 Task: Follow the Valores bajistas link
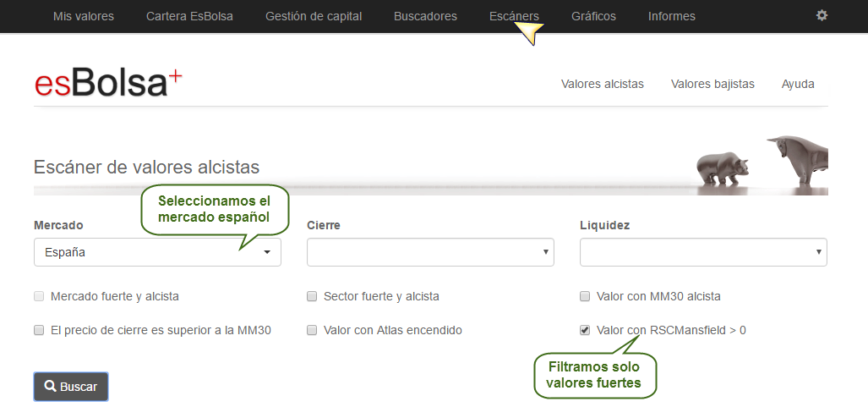point(712,84)
